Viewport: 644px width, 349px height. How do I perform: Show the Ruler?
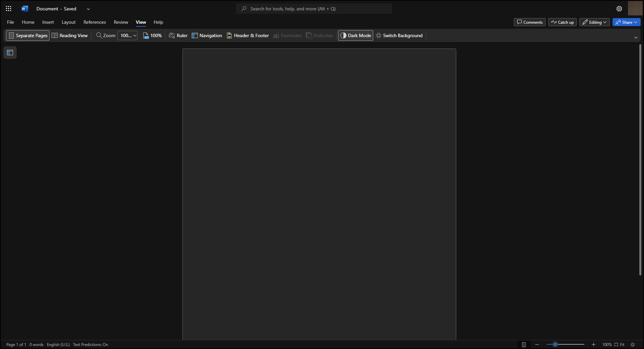tap(178, 35)
